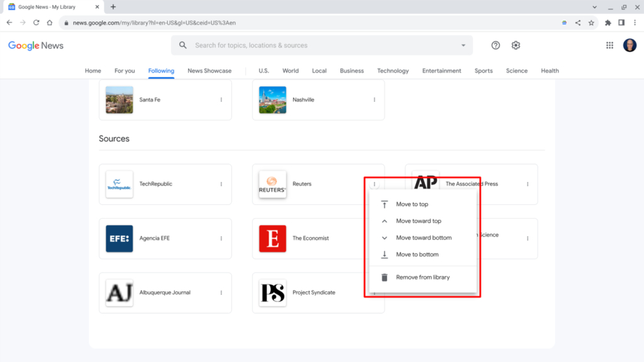Open the Google apps grid launcher
Image resolution: width=644 pixels, height=362 pixels.
[609, 45]
